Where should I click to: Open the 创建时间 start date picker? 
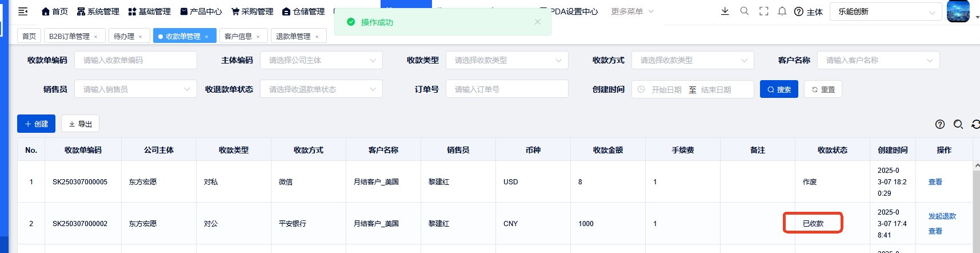pyautogui.click(x=666, y=90)
